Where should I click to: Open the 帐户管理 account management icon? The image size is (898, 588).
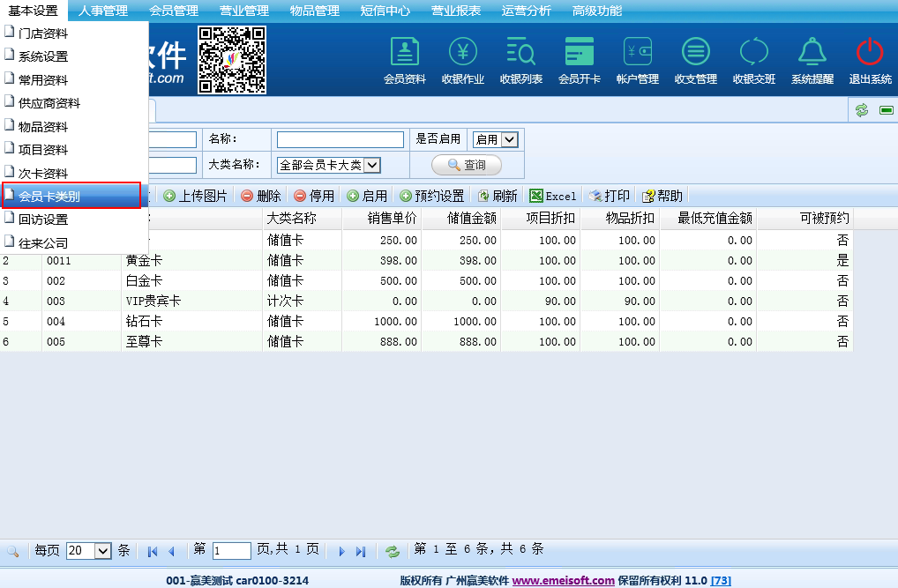[x=637, y=60]
